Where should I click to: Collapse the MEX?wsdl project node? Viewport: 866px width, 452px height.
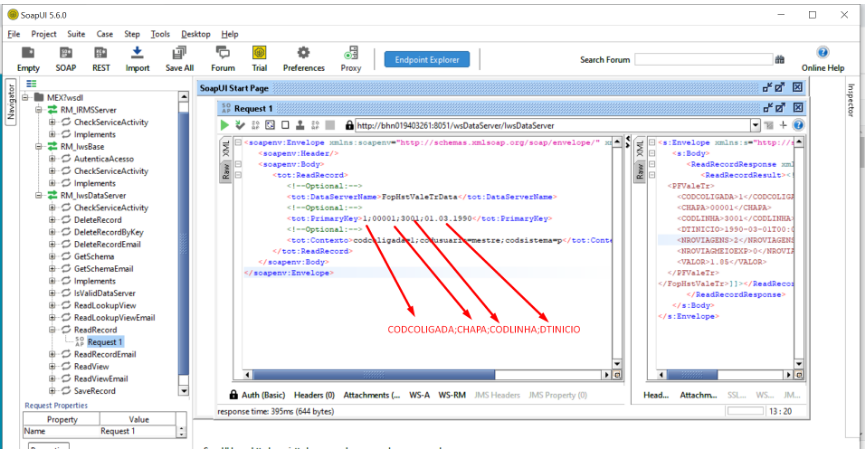point(25,98)
